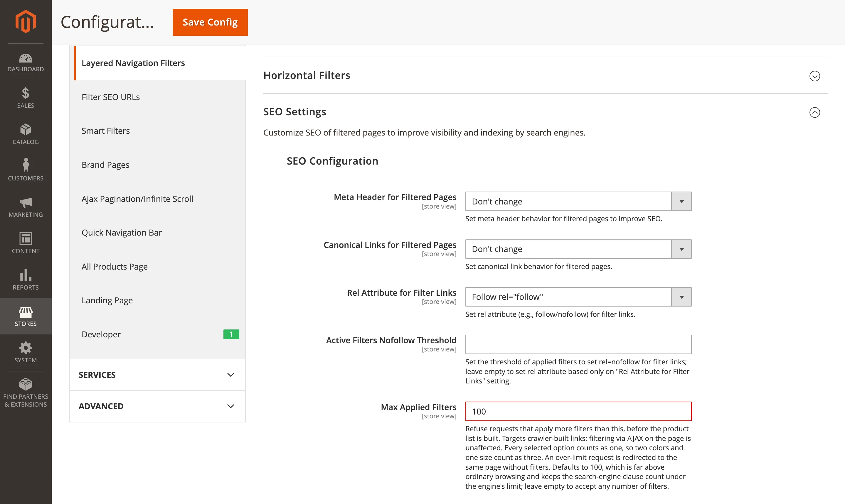Open Rel Attribute for Filter Links dropdown
The height and width of the screenshot is (504, 845).
tap(578, 297)
